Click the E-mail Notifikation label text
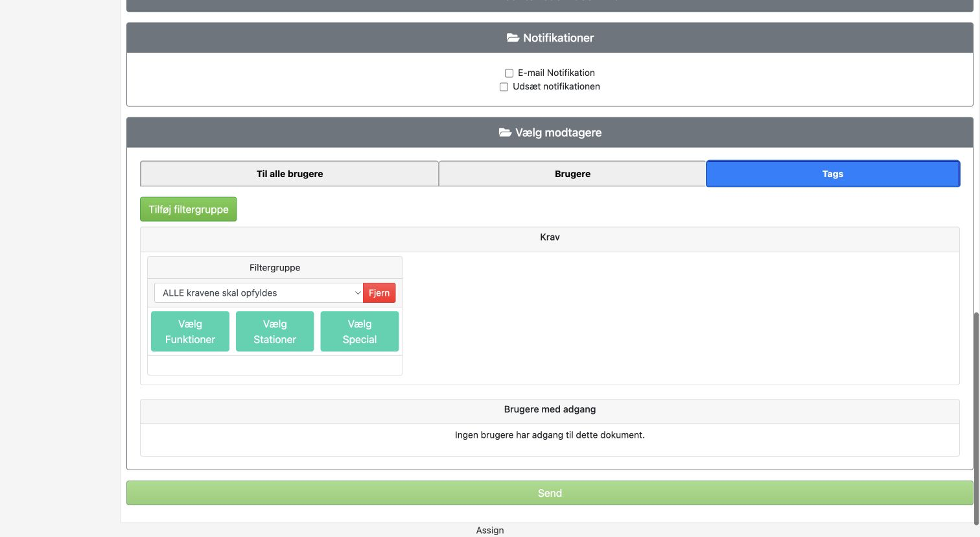 [556, 73]
